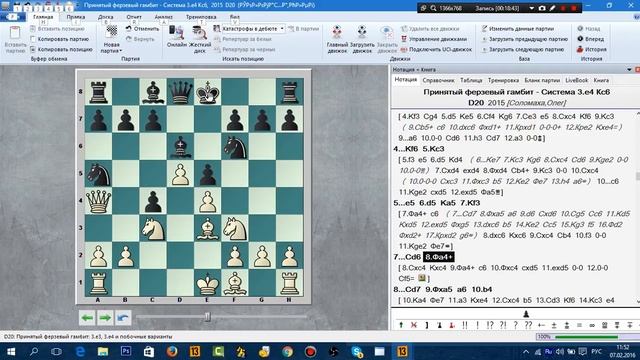The width and height of the screenshot is (640, 360).
Task: Click the game position slider handle below board
Action: pyautogui.click(x=207, y=317)
